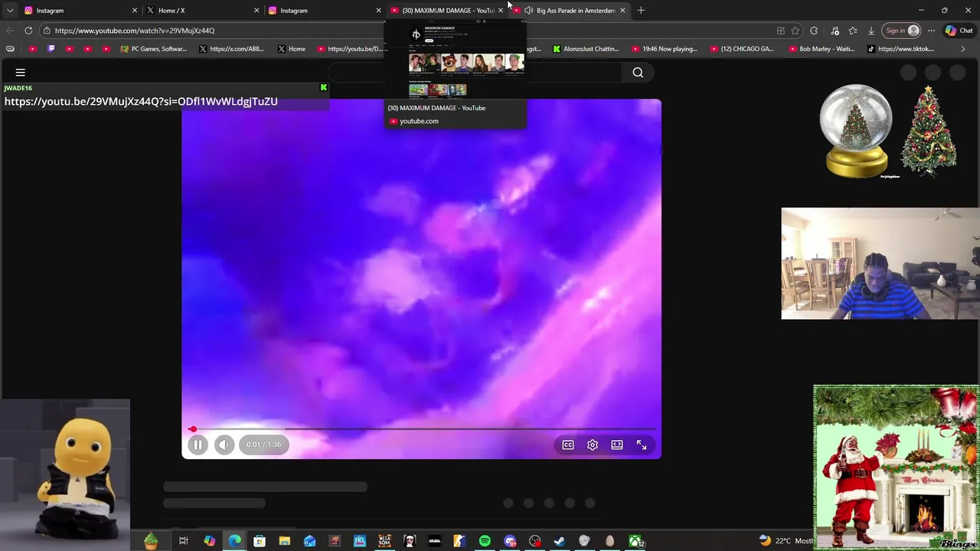Click the Kick icon beside the chat link

[x=323, y=88]
